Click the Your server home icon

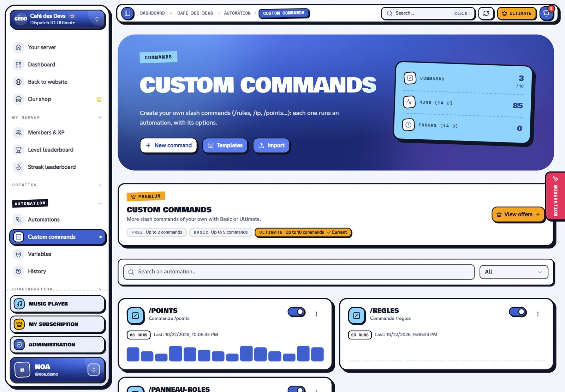click(x=19, y=47)
